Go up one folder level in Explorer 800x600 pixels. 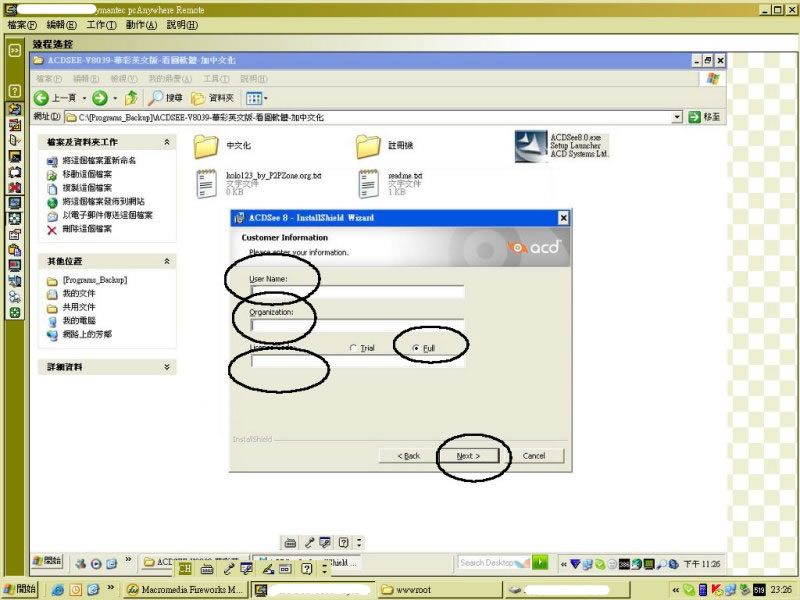point(131,97)
